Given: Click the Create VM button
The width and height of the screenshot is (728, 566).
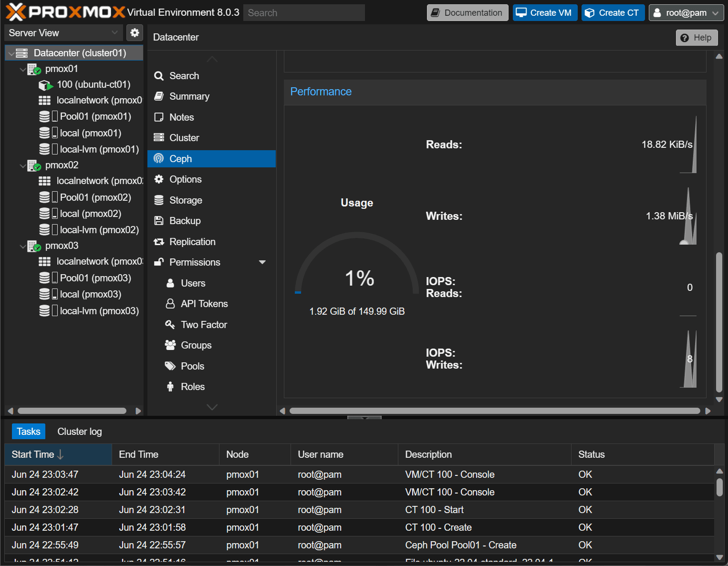Looking at the screenshot, I should (544, 13).
